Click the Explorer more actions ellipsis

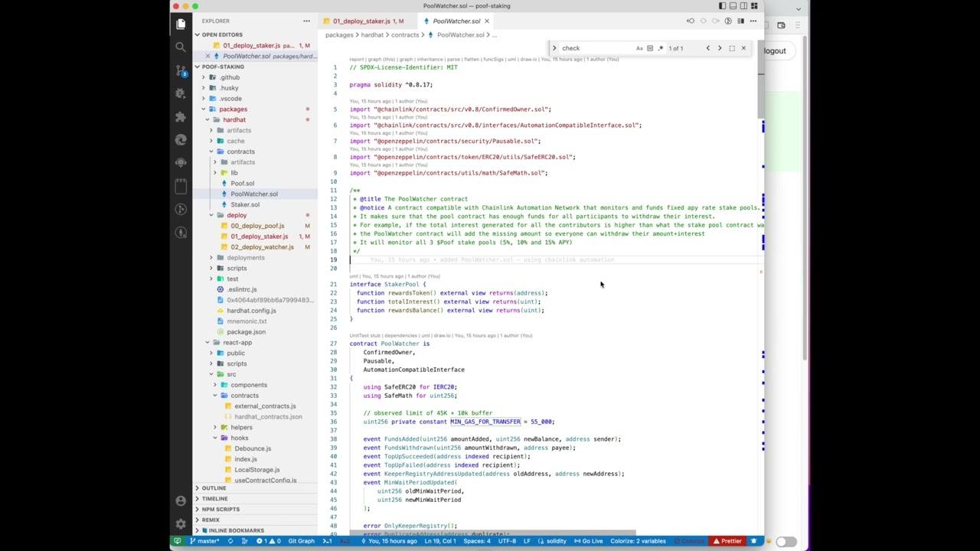306,21
